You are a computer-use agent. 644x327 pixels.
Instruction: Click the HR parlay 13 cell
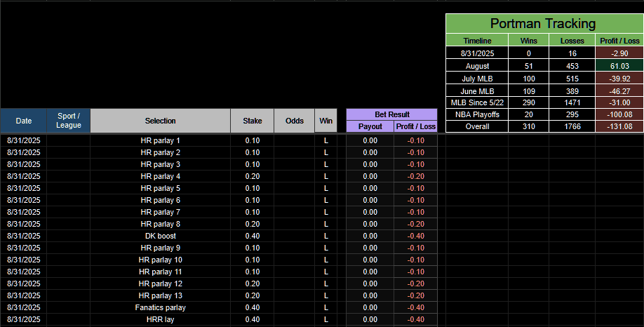[x=160, y=295]
